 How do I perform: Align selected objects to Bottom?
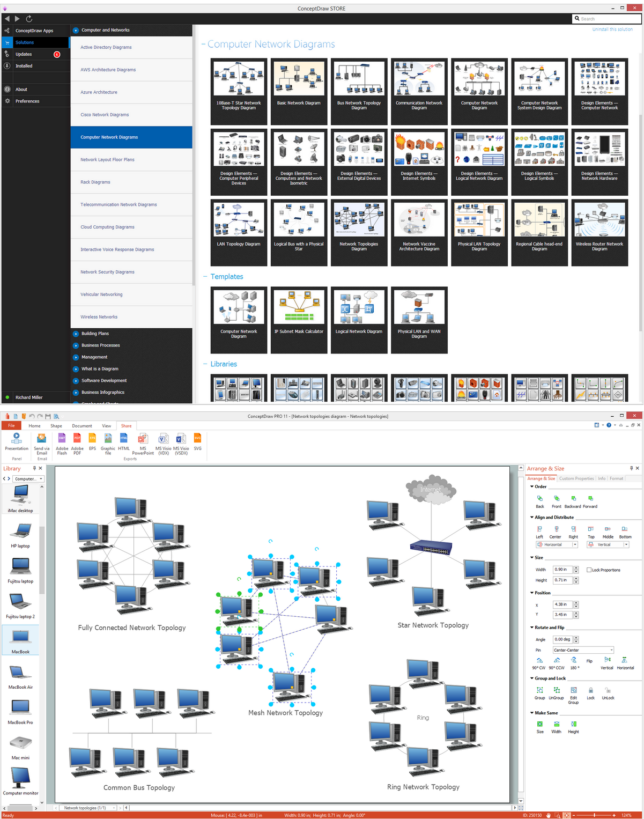coord(625,532)
